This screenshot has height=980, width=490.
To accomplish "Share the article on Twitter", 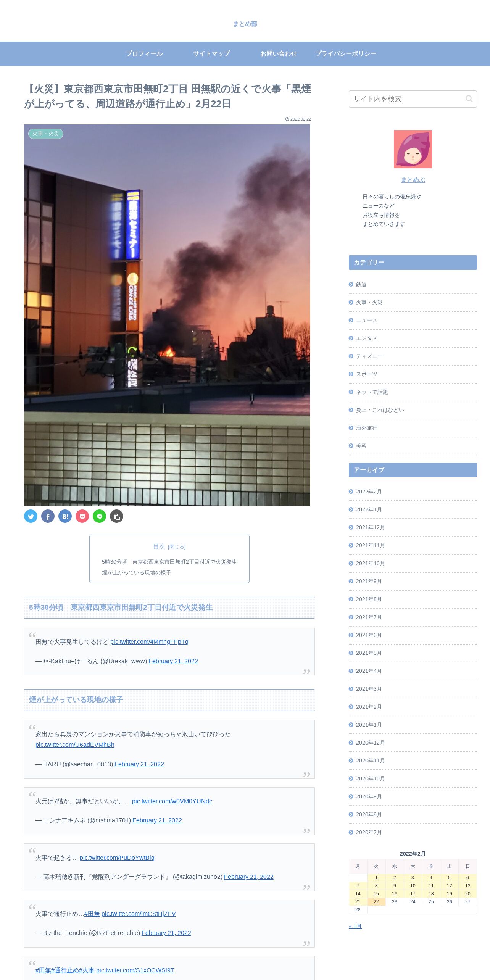I will point(31,516).
